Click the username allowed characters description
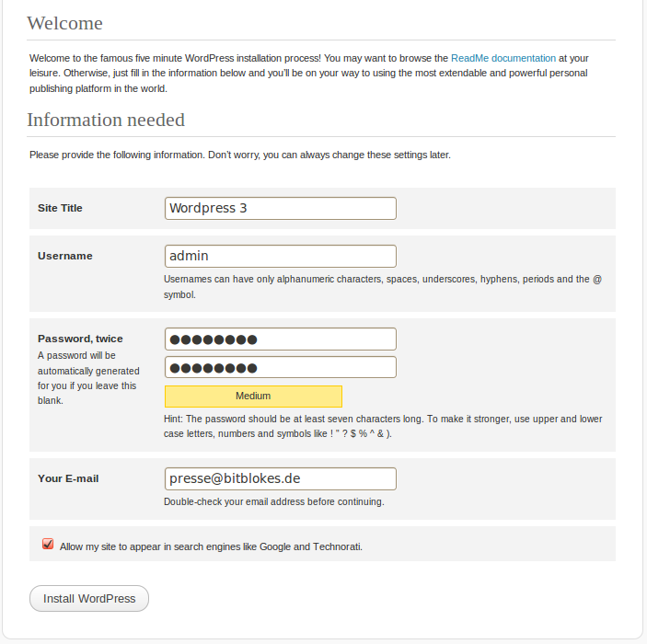 383,287
